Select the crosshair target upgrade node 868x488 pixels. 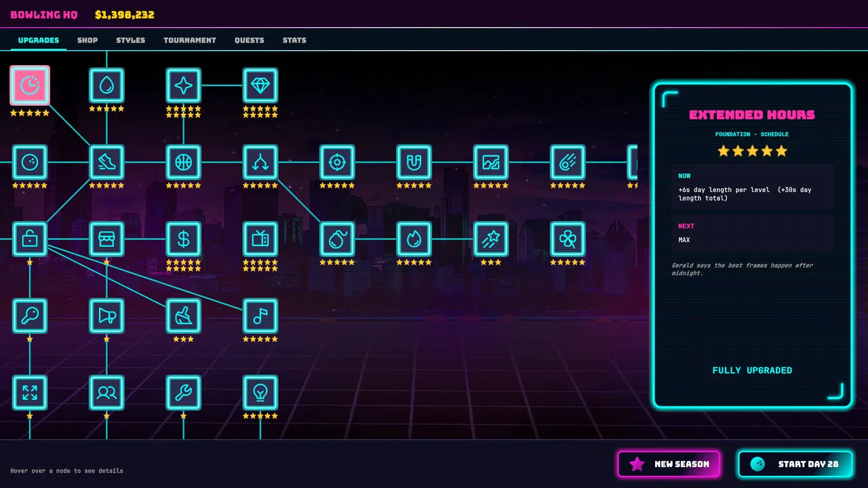(x=337, y=162)
